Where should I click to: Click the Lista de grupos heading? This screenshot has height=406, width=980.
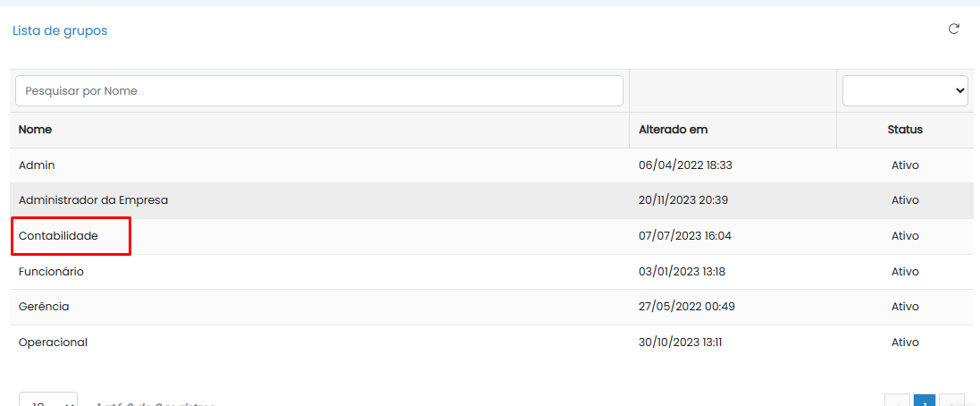point(60,30)
